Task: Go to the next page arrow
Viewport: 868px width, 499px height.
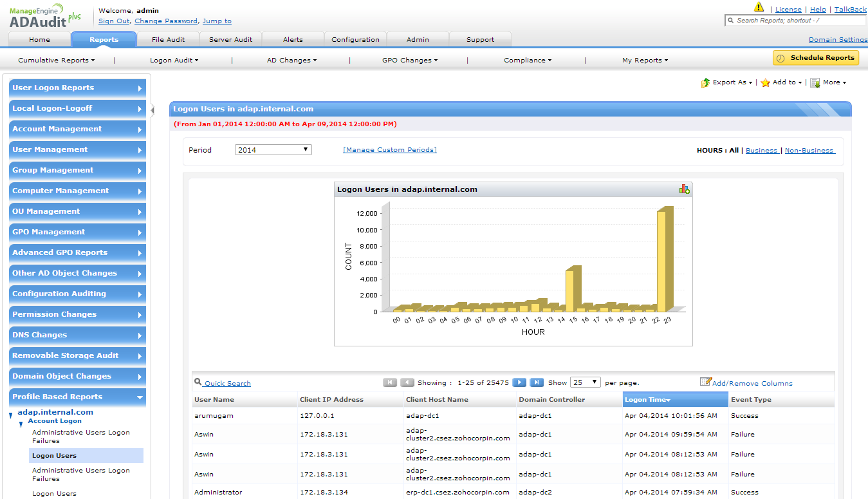Action: tap(519, 382)
